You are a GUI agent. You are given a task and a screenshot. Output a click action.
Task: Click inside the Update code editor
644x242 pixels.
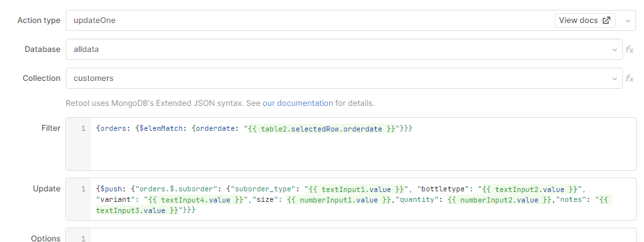350,199
